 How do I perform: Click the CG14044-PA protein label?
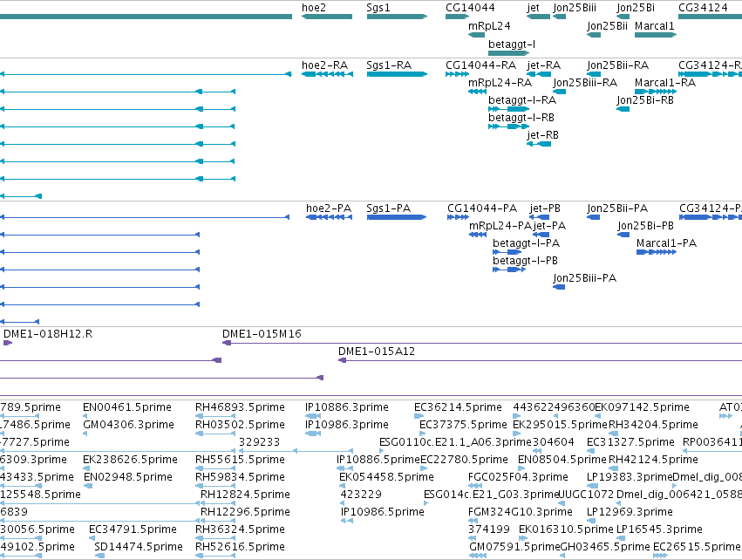point(482,208)
